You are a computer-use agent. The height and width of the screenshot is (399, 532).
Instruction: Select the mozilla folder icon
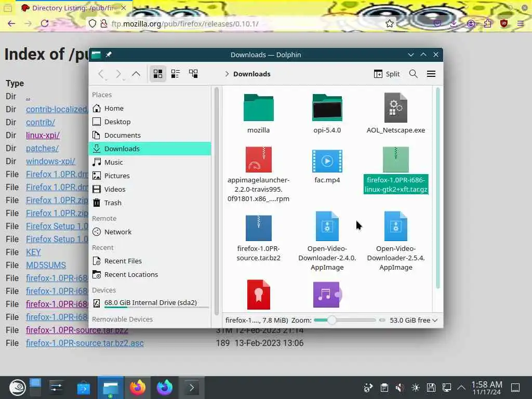tap(259, 108)
